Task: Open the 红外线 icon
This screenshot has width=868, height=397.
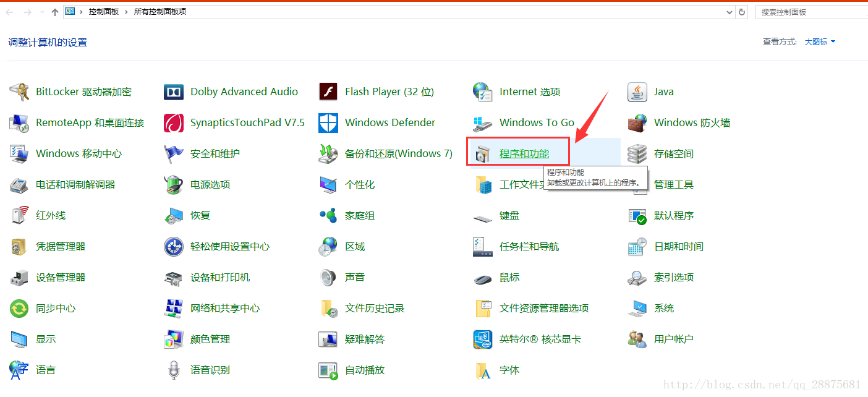Action: tap(19, 215)
